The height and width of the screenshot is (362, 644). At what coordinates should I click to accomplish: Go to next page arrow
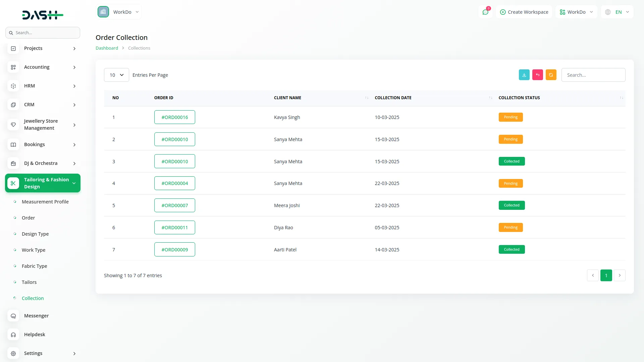click(x=620, y=275)
